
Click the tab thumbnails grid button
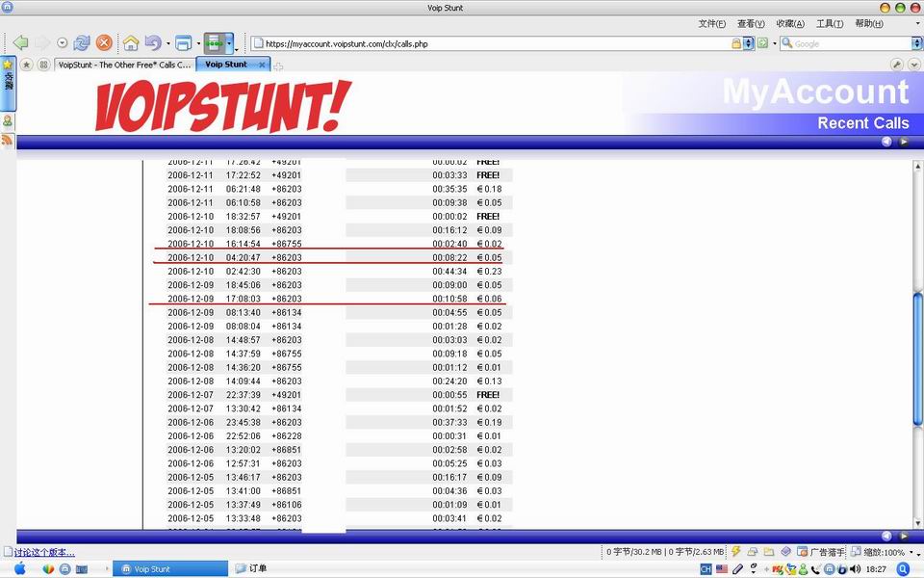coord(43,65)
